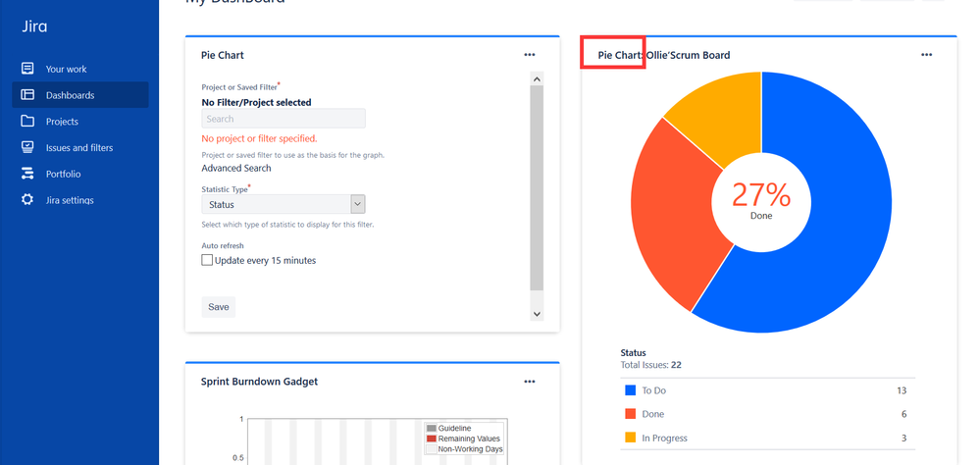The image size is (980, 465).
Task: Click the Your work sidebar icon
Action: click(27, 69)
